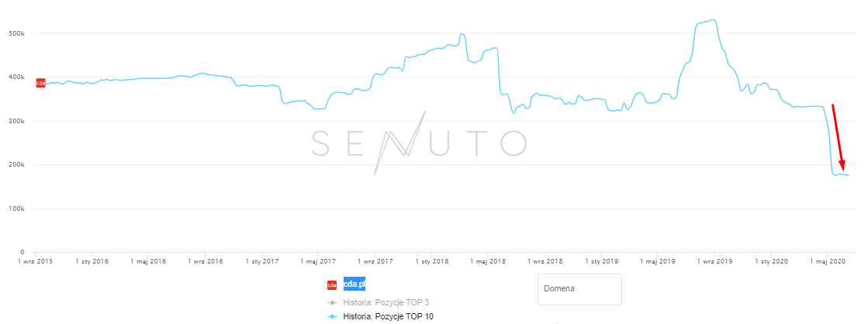The height and width of the screenshot is (324, 868).
Task: Click the red cda.pl icon in legend
Action: pyautogui.click(x=332, y=285)
